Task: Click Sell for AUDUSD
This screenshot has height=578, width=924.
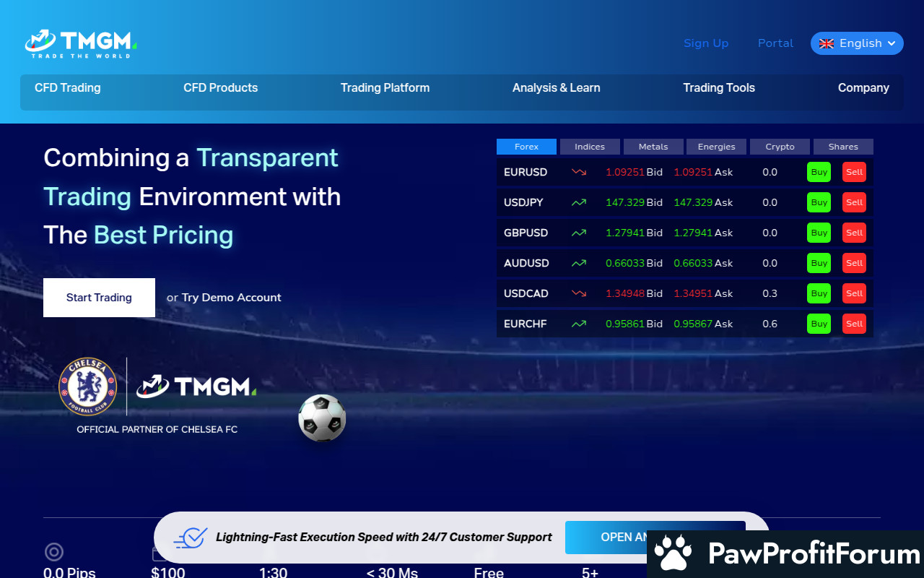Action: click(854, 263)
